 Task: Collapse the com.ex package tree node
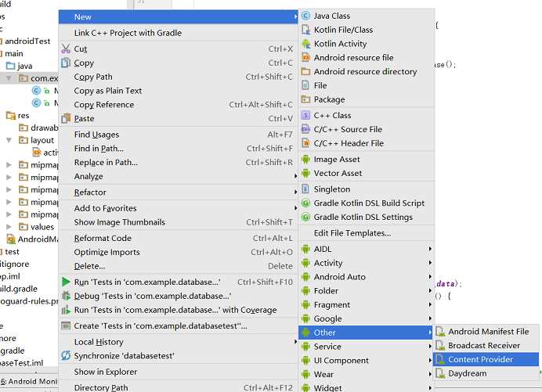pyautogui.click(x=9, y=78)
